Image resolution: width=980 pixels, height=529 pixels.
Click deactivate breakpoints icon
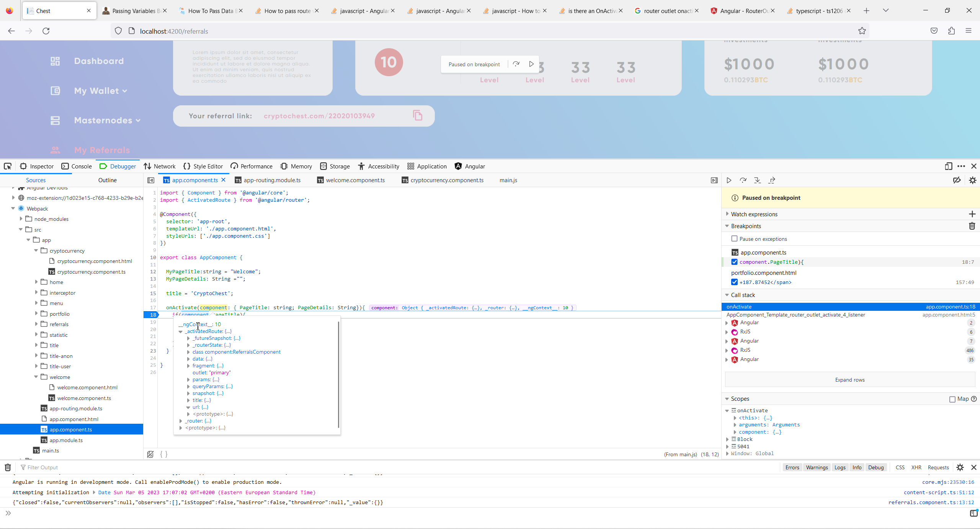(957, 180)
